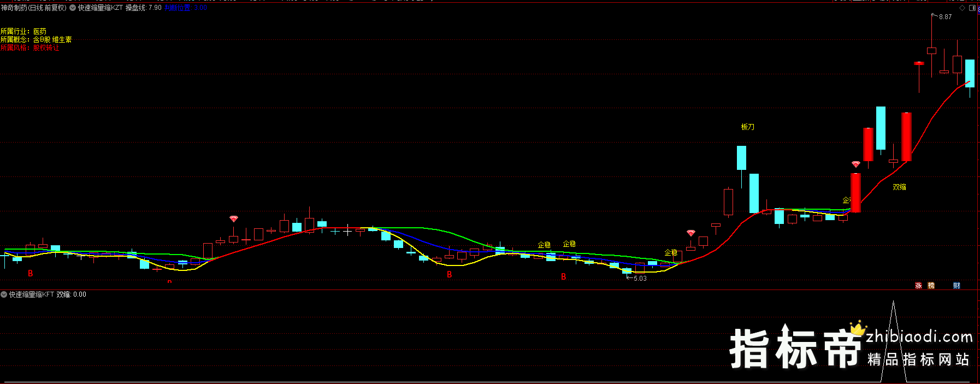Open the 快速缩量缩KZT indicator dropdown
The width and height of the screenshot is (980, 384).
tap(73, 8)
